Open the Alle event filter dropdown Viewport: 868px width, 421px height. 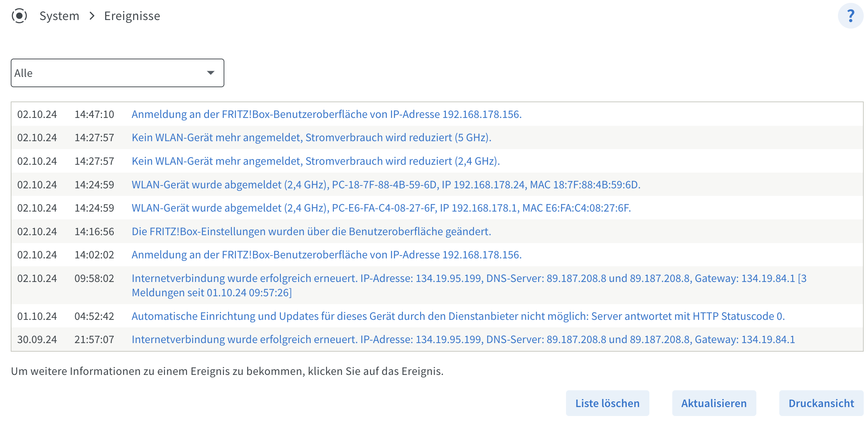click(x=117, y=73)
